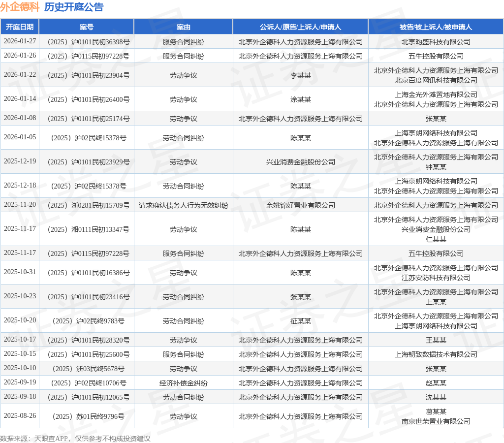Select date cell 2025-12-18
Viewport: 504px width, 443px height.
[20, 186]
